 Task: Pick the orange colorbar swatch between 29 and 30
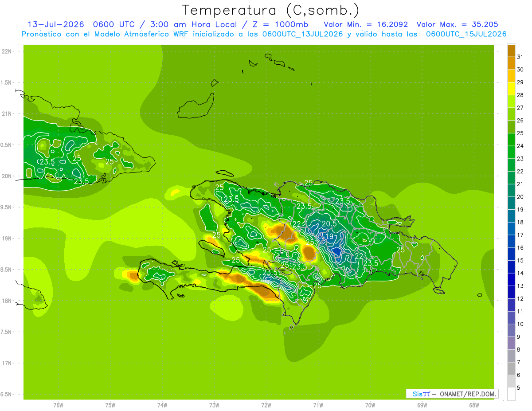[x=511, y=76]
